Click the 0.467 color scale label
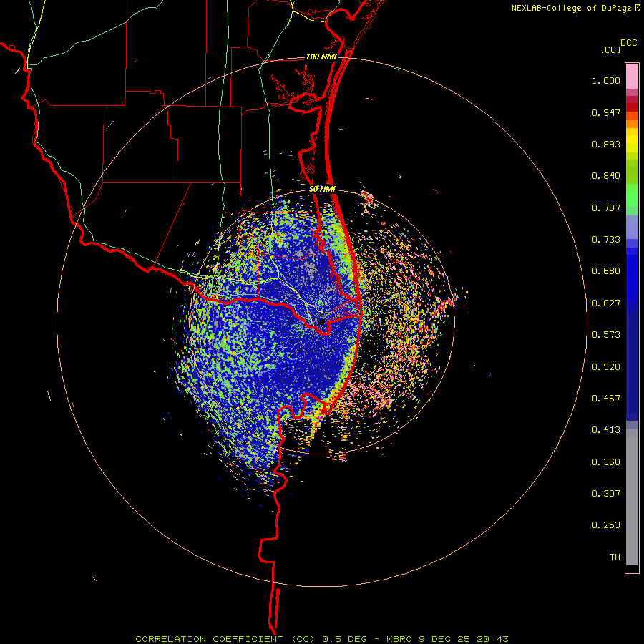 click(x=606, y=399)
